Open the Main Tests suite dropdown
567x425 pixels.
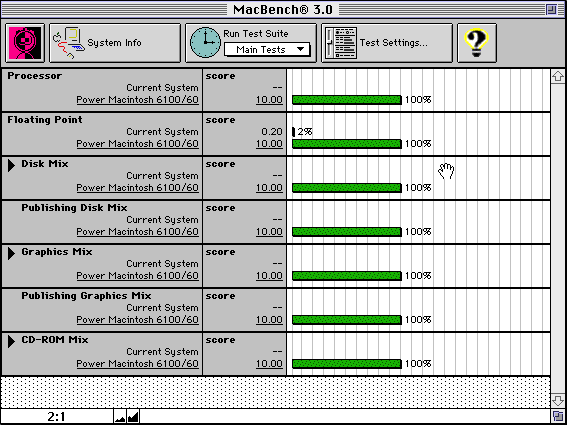click(x=267, y=50)
